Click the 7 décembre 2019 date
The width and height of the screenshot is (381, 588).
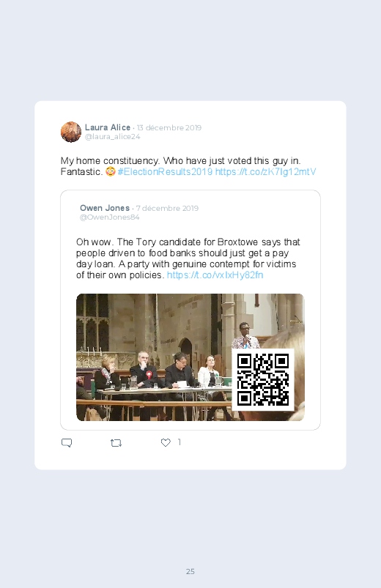click(x=167, y=208)
